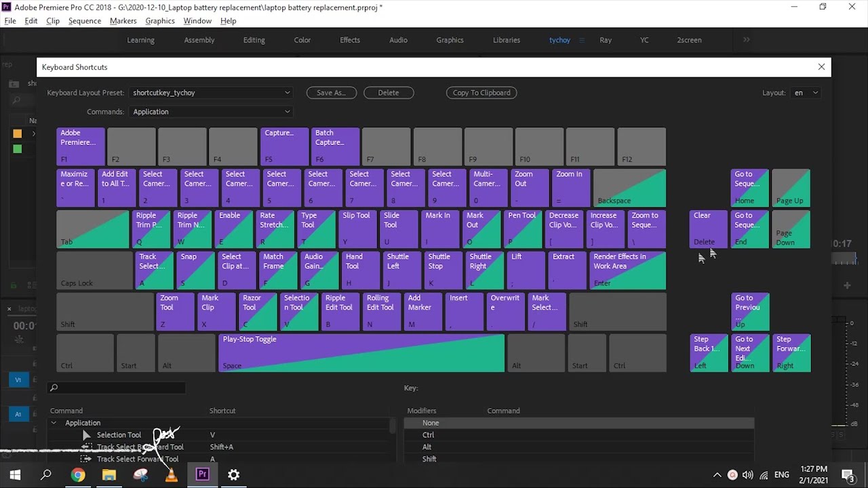Click the network tray icon
Image resolution: width=868 pixels, height=488 pixels.
pos(764,475)
